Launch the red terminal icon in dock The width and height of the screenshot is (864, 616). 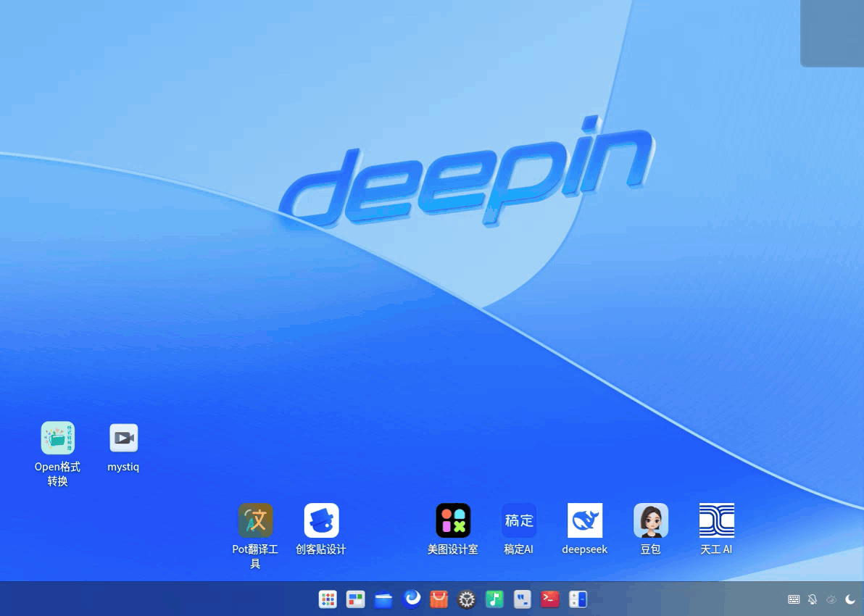point(550,599)
